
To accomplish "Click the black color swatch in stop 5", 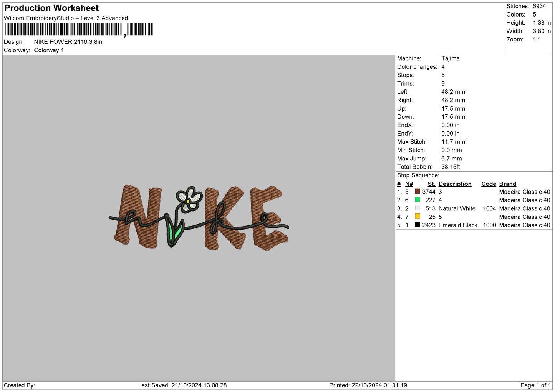I will [x=417, y=225].
